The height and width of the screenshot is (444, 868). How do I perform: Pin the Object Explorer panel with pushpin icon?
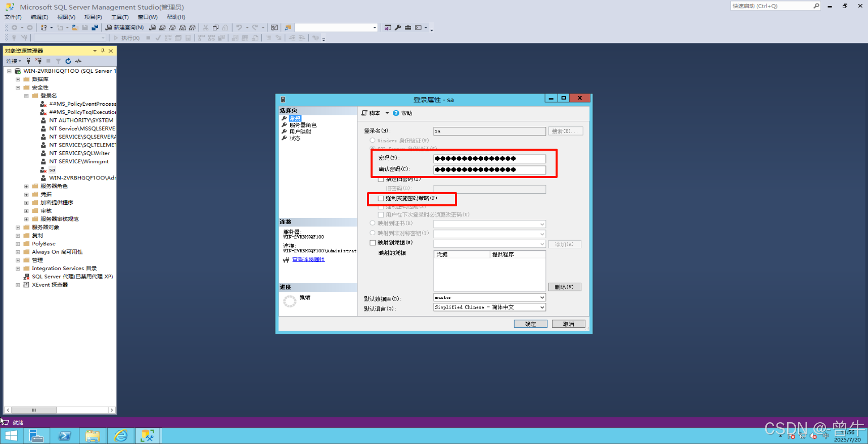click(103, 51)
